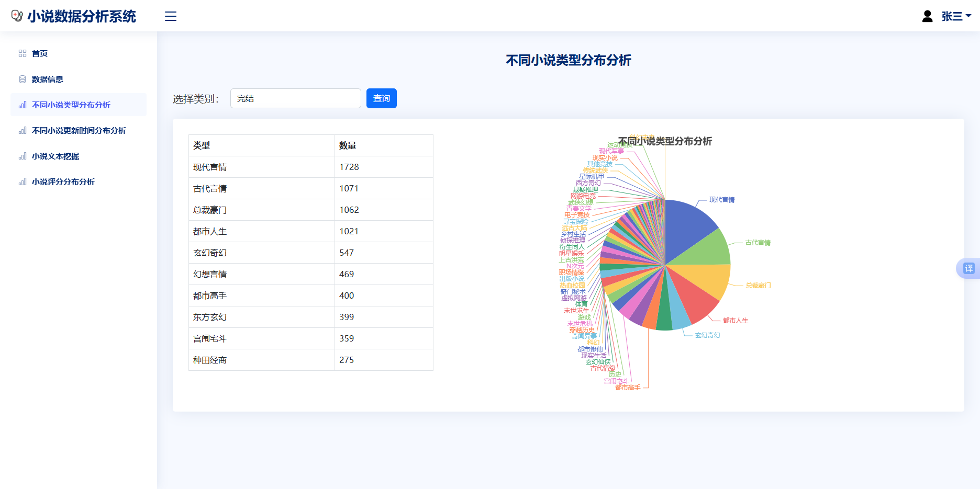The width and height of the screenshot is (980, 489).
Task: Open the 张三 user dropdown
Action: click(x=956, y=16)
